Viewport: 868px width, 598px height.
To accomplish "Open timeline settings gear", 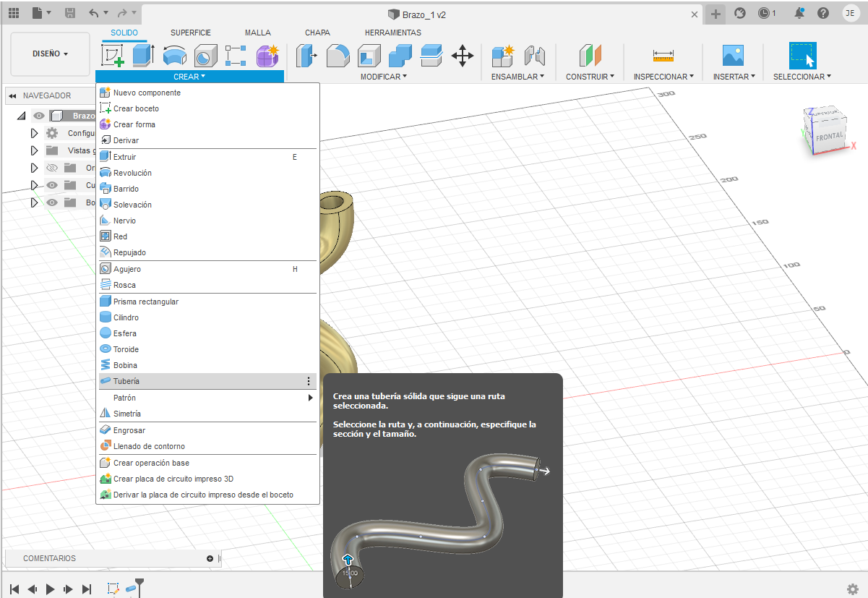I will [x=853, y=589].
